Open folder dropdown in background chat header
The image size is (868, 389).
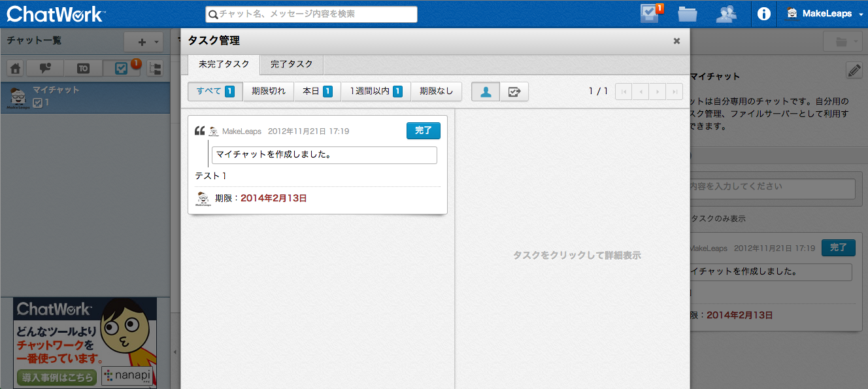(843, 42)
